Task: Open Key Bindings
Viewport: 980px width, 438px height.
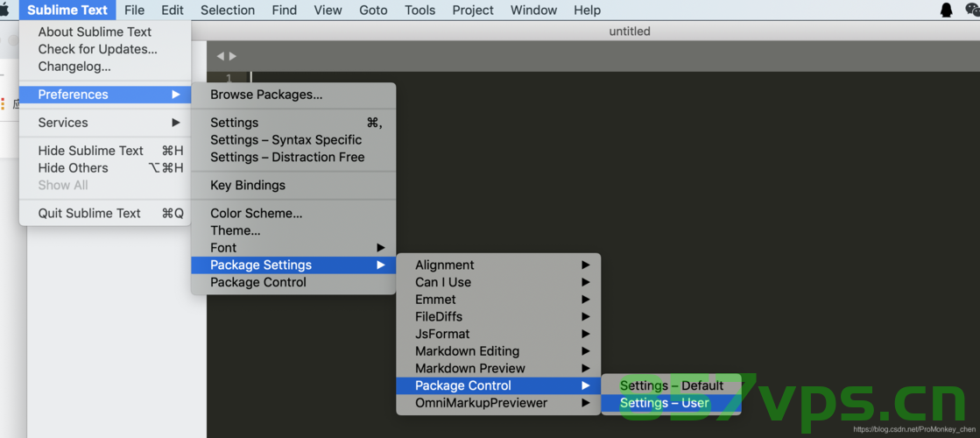Action: tap(293, 186)
